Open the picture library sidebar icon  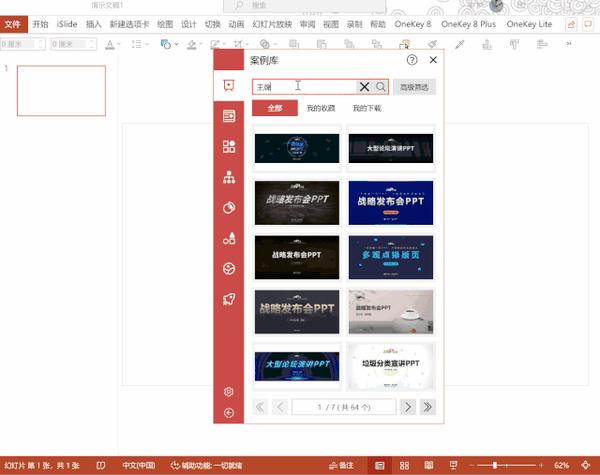[x=229, y=269]
